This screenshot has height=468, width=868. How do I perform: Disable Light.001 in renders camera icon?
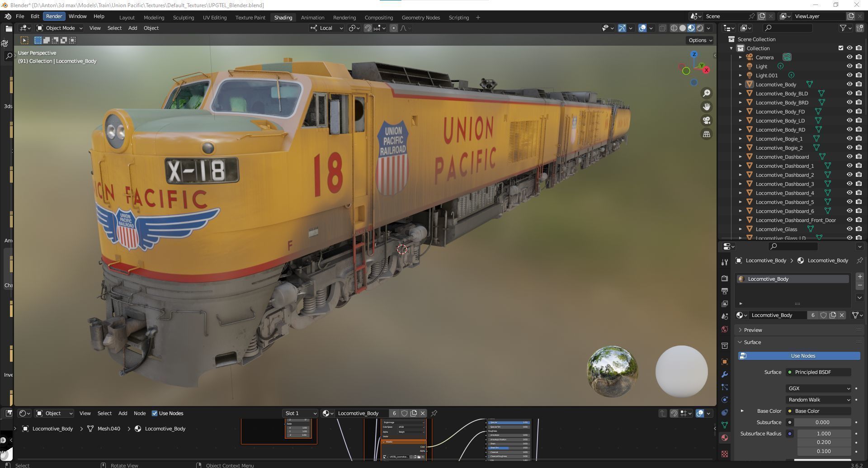[859, 76]
